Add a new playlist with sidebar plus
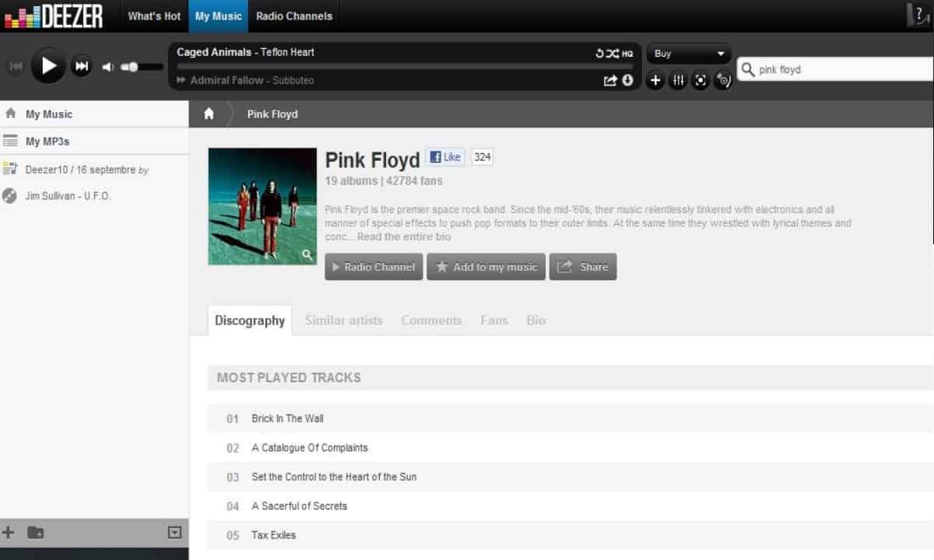The image size is (934, 560). click(x=9, y=533)
